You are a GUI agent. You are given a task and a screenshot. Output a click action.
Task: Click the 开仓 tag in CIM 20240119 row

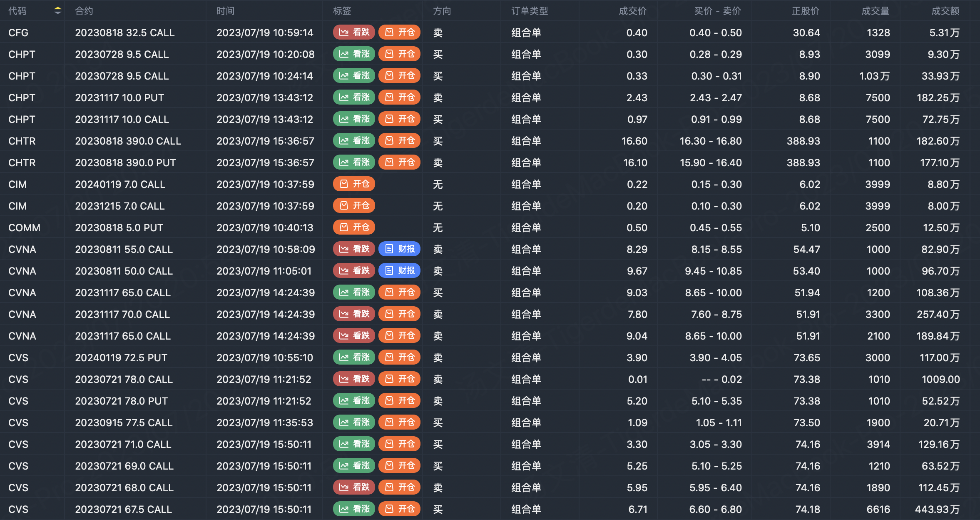[354, 184]
